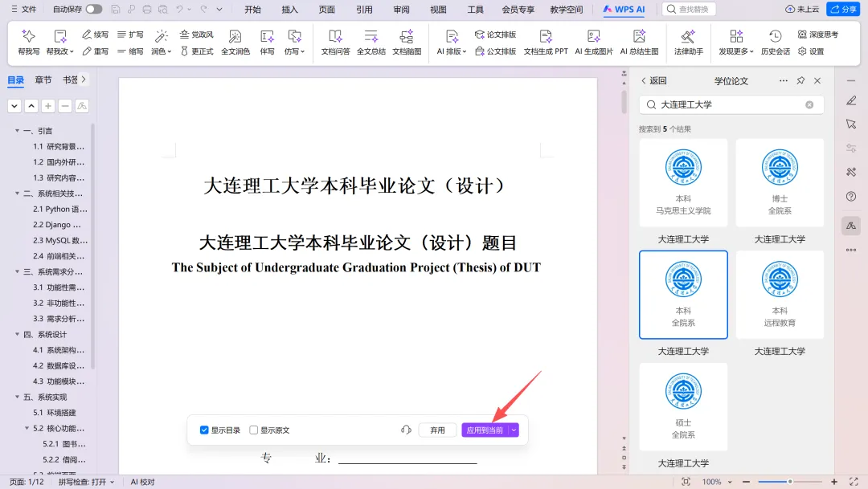
Task: Click the 续写 continue-writing tool
Action: coord(95,35)
